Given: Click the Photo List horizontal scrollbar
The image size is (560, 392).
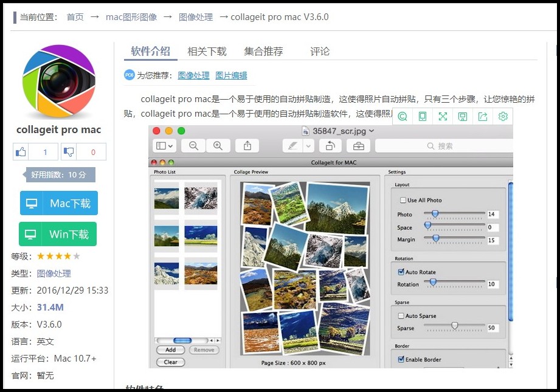Looking at the screenshot, I should coord(182,340).
